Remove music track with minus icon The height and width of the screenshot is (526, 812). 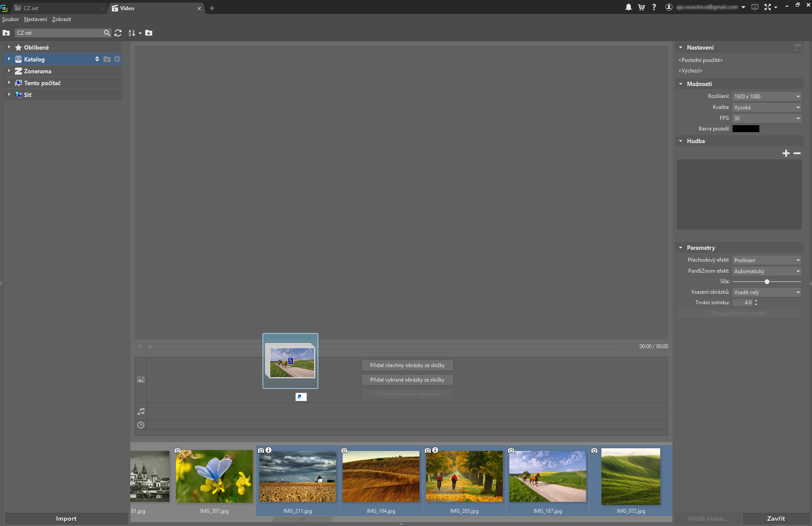coord(797,153)
